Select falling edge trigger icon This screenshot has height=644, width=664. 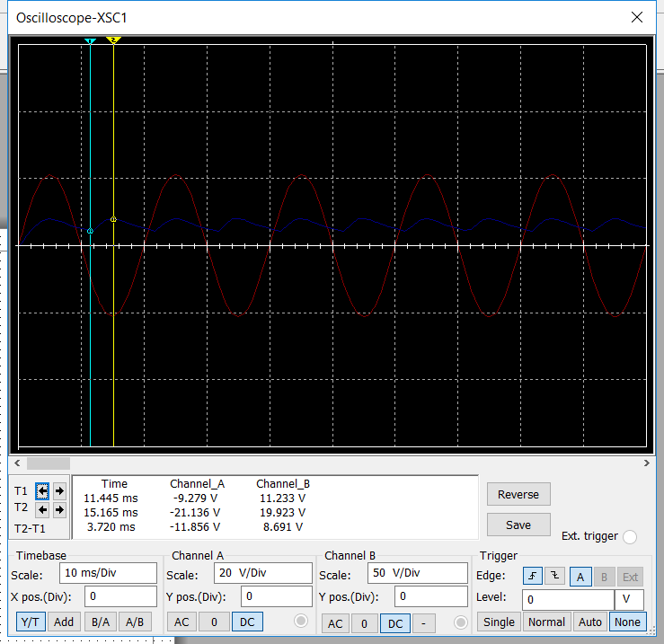tap(554, 576)
